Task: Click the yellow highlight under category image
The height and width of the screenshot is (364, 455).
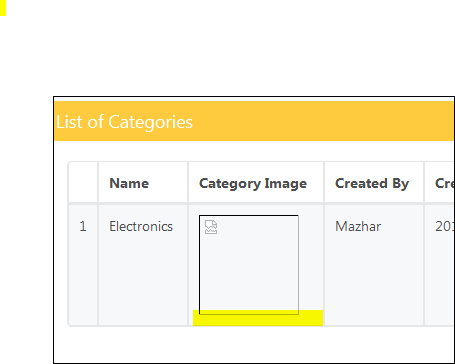Action: [258, 318]
